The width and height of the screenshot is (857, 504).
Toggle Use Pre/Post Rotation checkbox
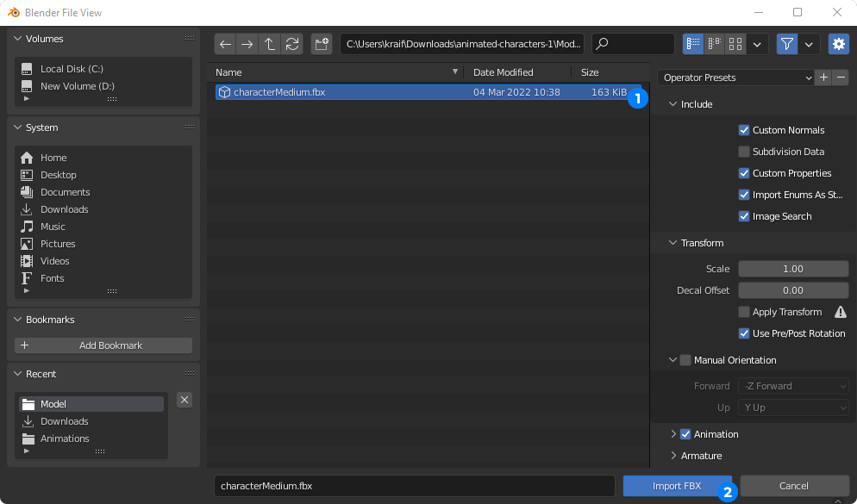click(x=744, y=333)
